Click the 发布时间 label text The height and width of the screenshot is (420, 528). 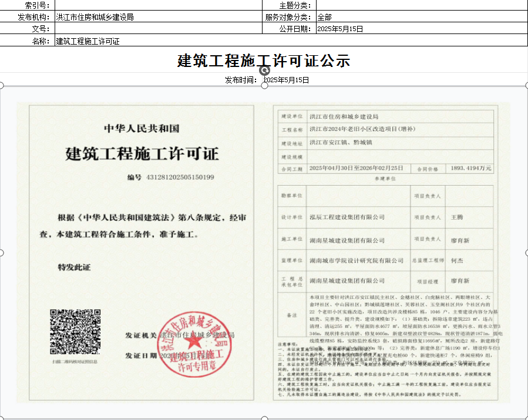(x=241, y=80)
